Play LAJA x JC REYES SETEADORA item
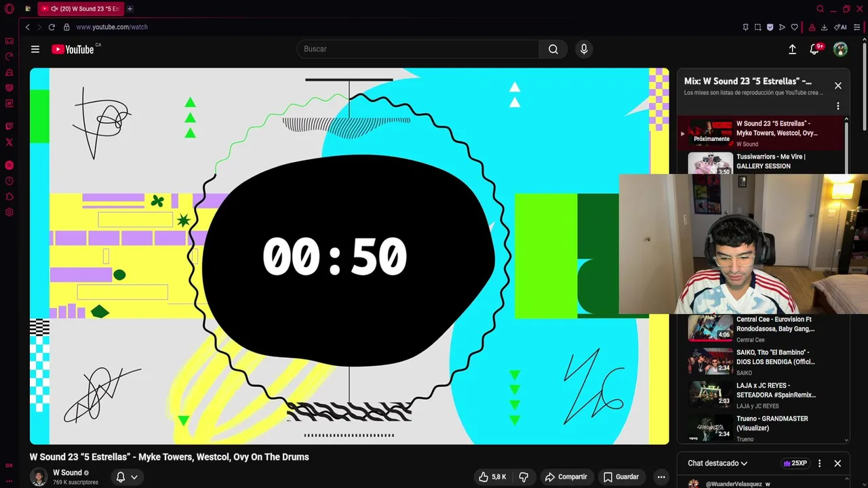The width and height of the screenshot is (868, 488). [x=761, y=395]
